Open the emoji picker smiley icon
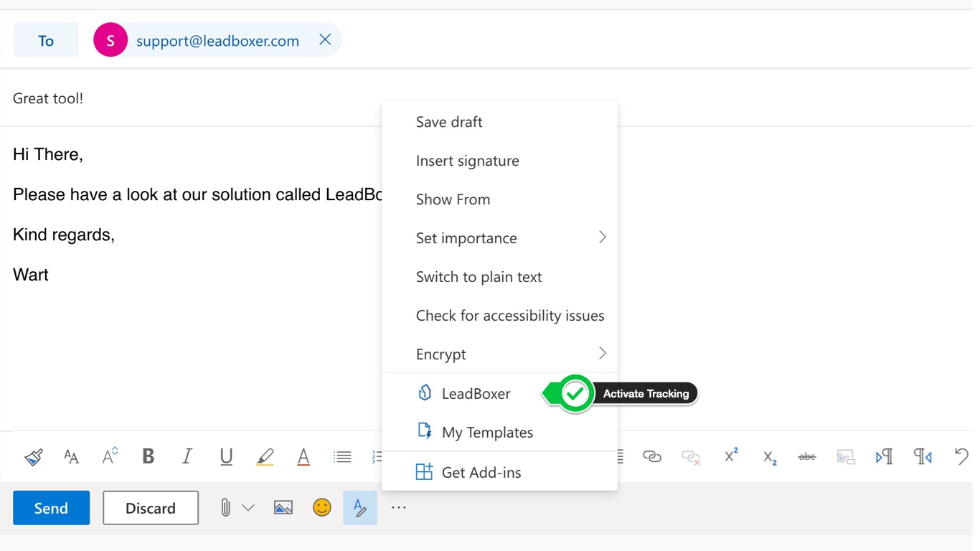Viewport: 980px width, 551px height. [x=322, y=508]
